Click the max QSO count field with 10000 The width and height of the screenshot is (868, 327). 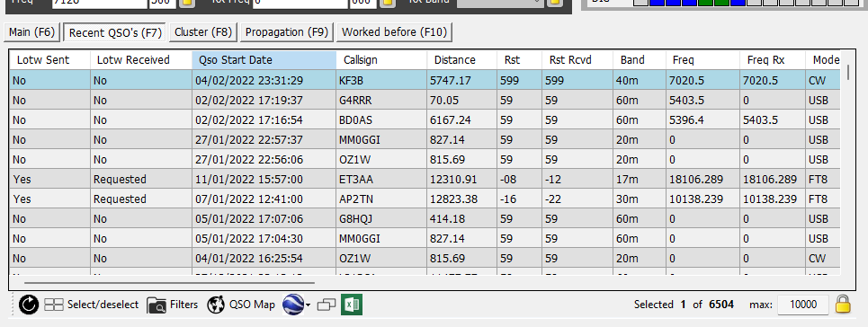pos(802,305)
